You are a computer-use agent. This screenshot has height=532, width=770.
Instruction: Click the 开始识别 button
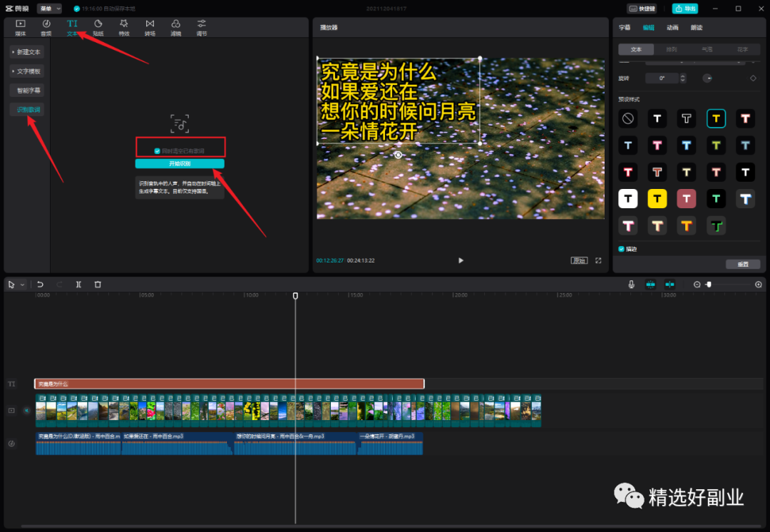180,164
